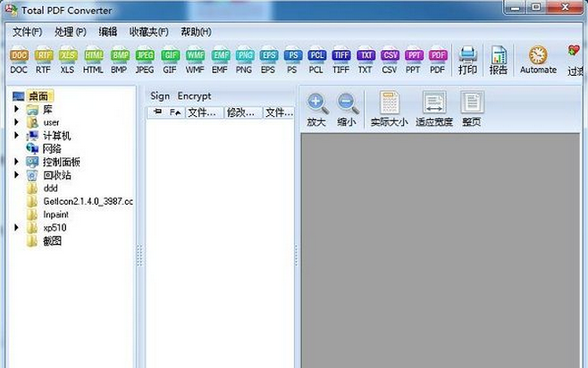Viewport: 588px width, 368px height.
Task: Convert to EMF format
Action: click(x=220, y=62)
